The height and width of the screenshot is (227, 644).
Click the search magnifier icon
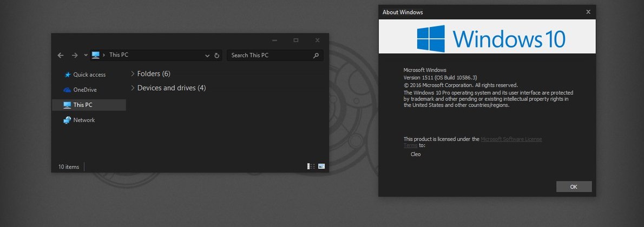(316, 56)
